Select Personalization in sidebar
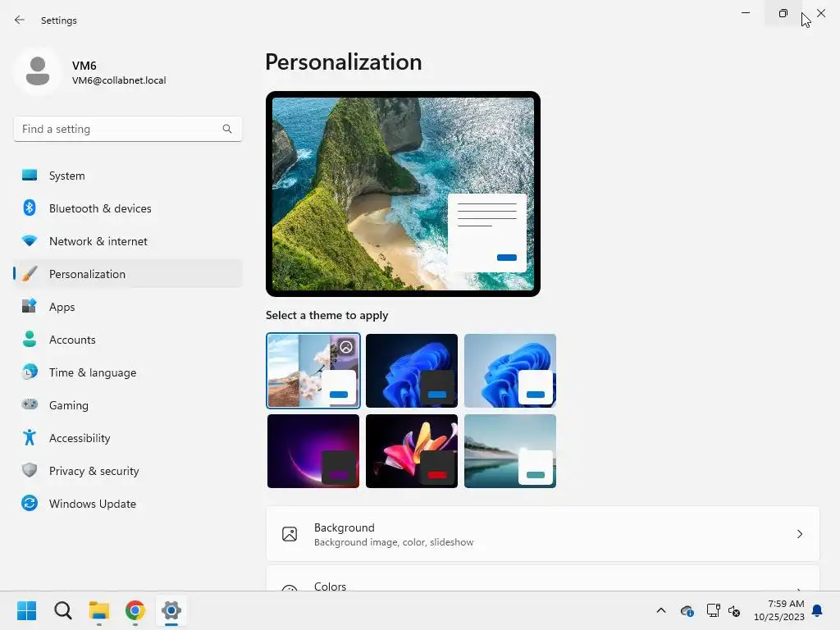Viewport: 840px width, 630px height. 128,274
